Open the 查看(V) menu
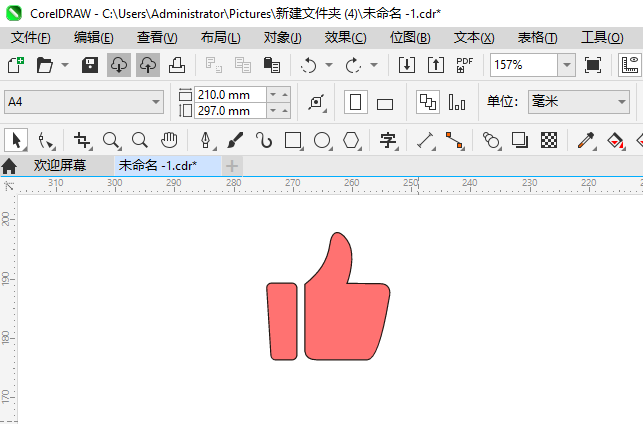Viewport: 643px width, 424px height. click(157, 38)
